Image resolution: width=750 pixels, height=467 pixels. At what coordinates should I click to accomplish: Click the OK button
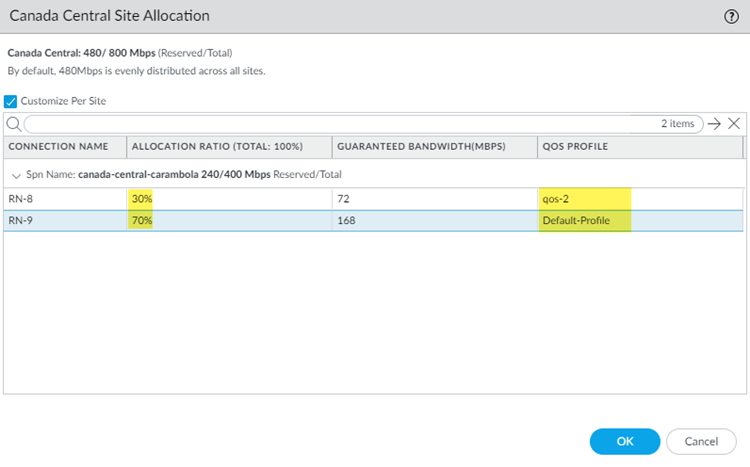624,441
